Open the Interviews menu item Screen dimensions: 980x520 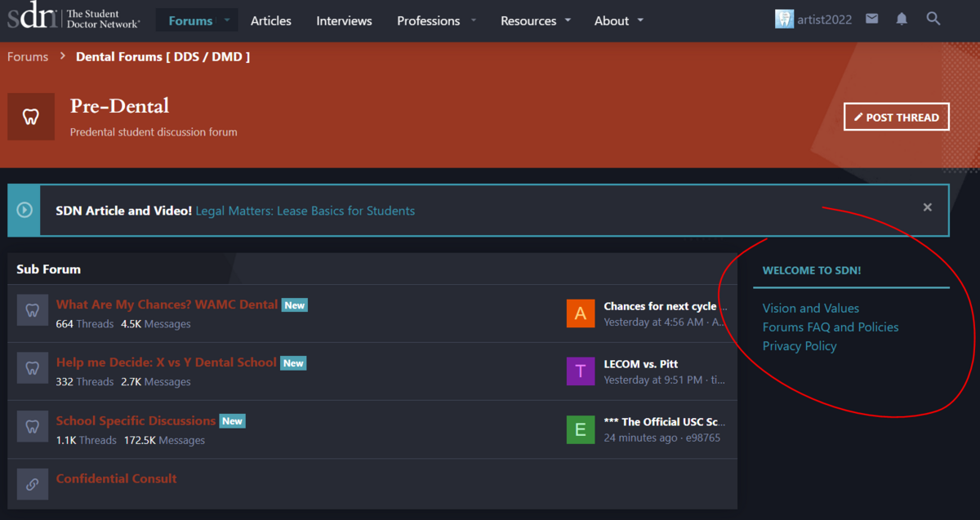[x=344, y=20]
